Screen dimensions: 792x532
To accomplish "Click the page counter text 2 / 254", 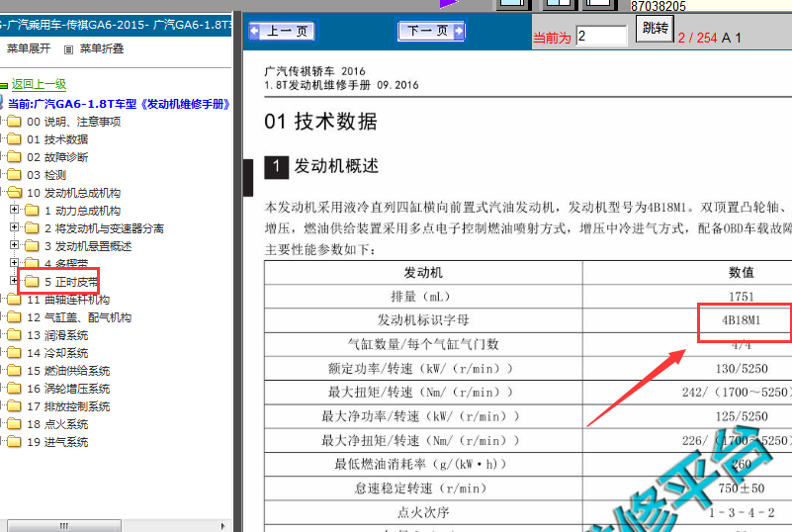I will click(x=697, y=38).
